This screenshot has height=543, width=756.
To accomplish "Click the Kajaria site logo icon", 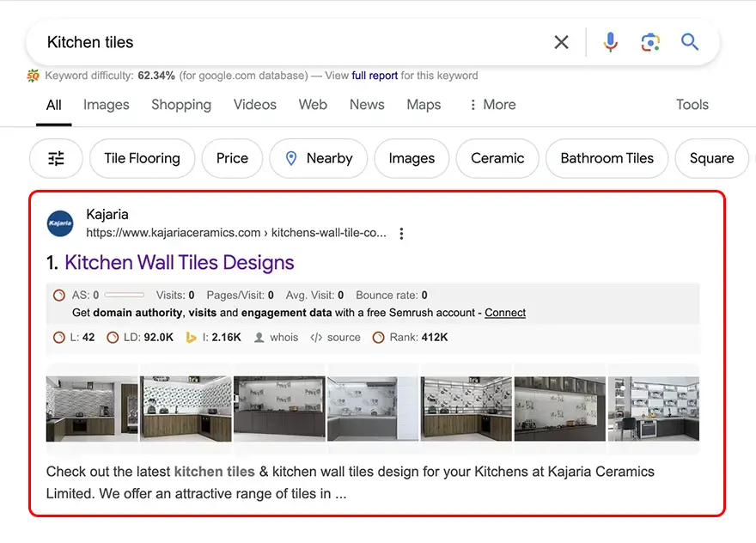I will tap(60, 223).
